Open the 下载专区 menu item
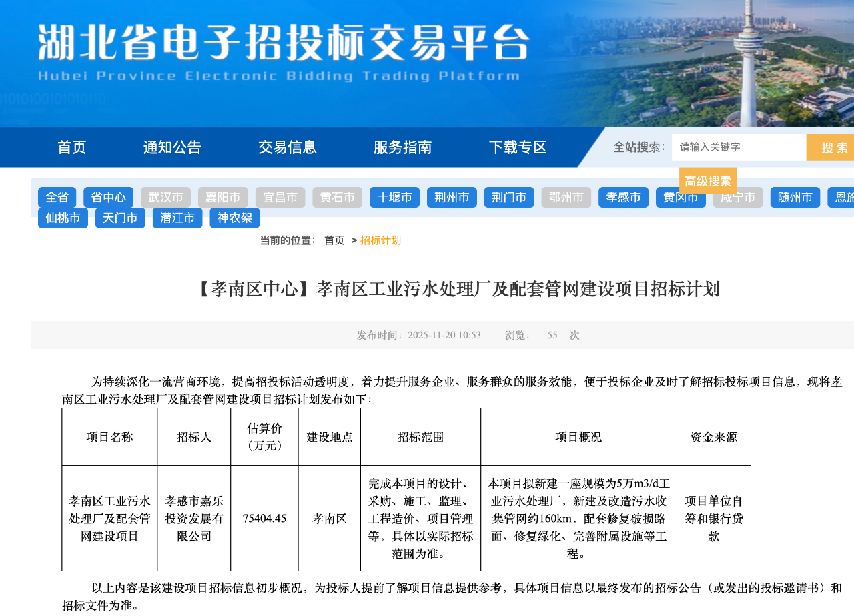Viewport: 854px width, 616px height. [518, 147]
